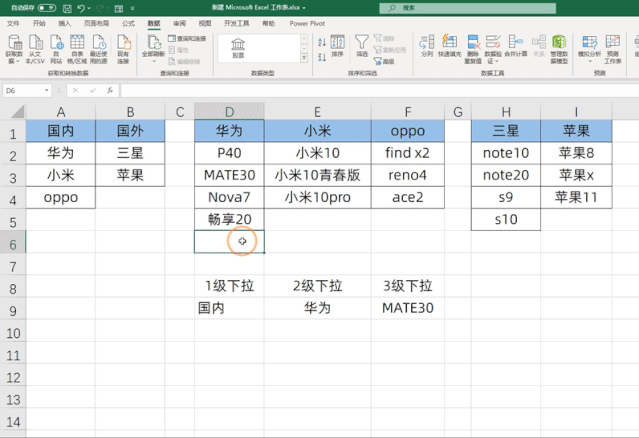639x438 pixels.
Task: Open the customize quick access toolbar dropdown
Action: point(132,8)
